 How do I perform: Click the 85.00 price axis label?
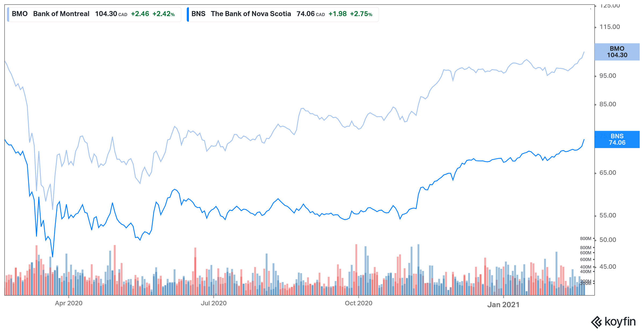tap(608, 104)
